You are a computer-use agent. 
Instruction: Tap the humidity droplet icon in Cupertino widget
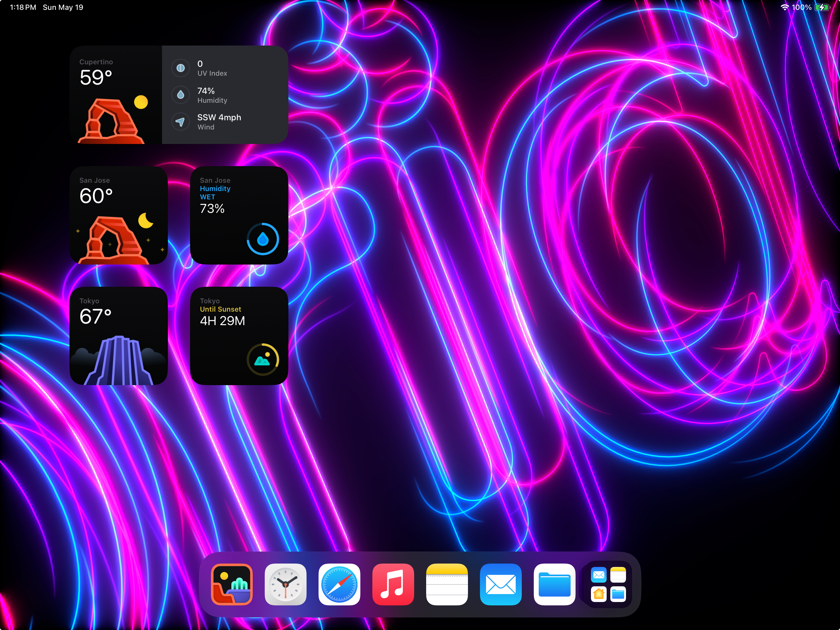181,95
